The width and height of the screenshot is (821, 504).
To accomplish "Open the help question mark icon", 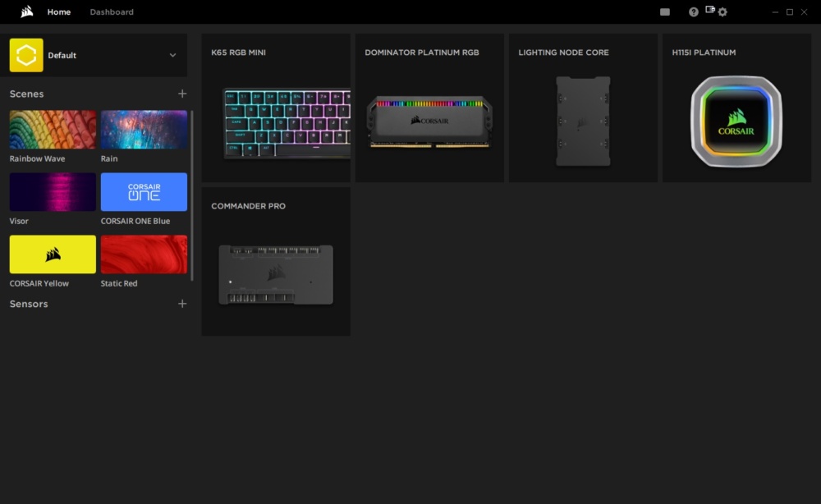I will tap(693, 12).
